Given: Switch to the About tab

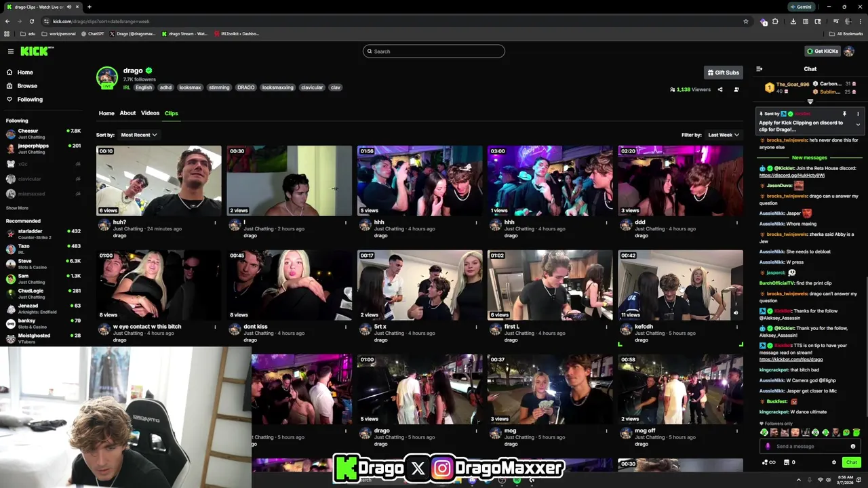Looking at the screenshot, I should click(127, 113).
